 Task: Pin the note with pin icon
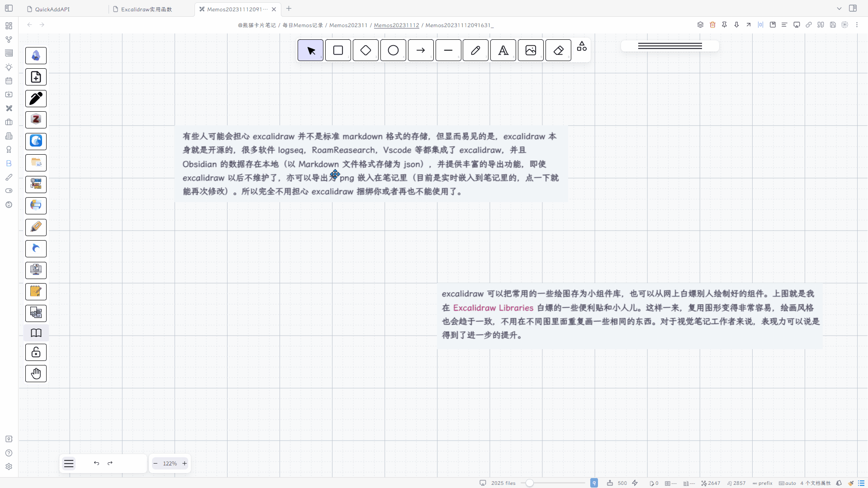[x=725, y=25]
